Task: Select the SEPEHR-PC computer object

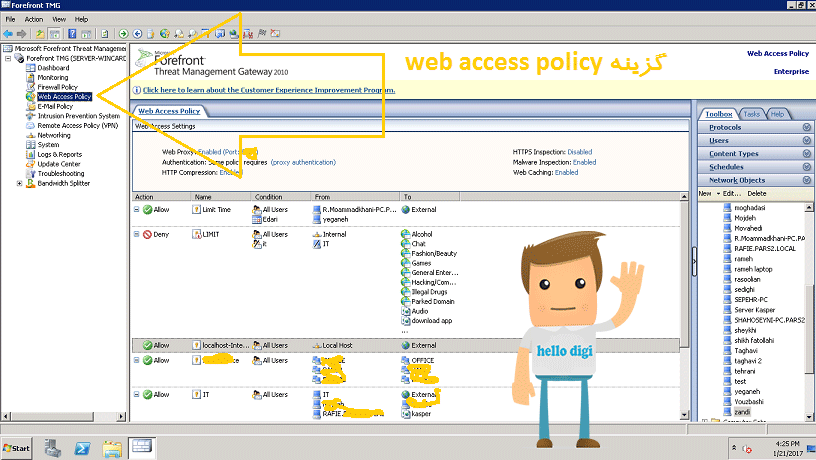Action: [750, 300]
